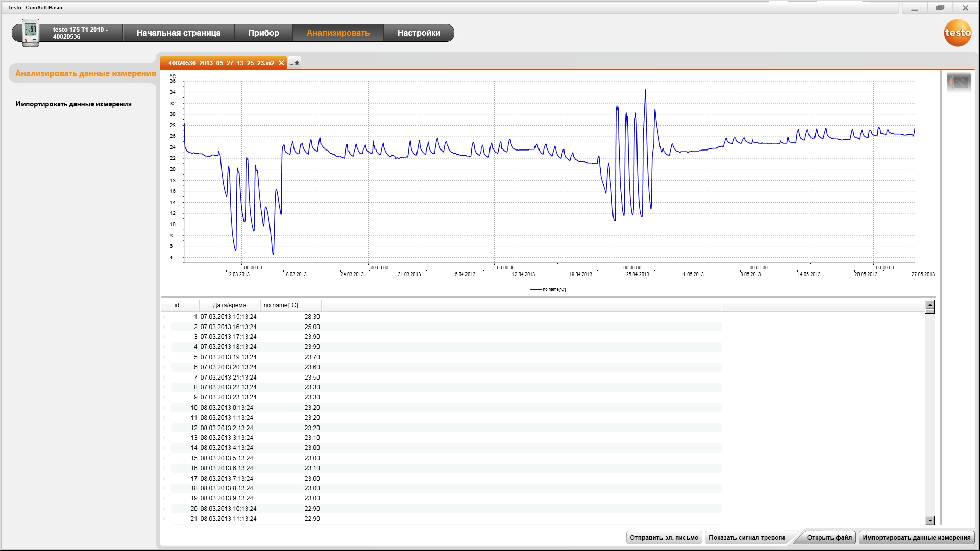Click the 27.05.2013 date label on chart axis
This screenshot has width=980, height=551.
[x=923, y=274]
